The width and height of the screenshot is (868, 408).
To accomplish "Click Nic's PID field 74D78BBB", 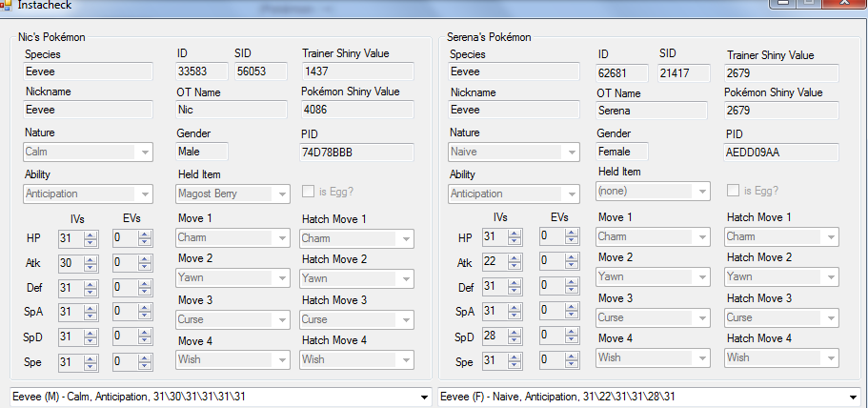I will point(357,153).
